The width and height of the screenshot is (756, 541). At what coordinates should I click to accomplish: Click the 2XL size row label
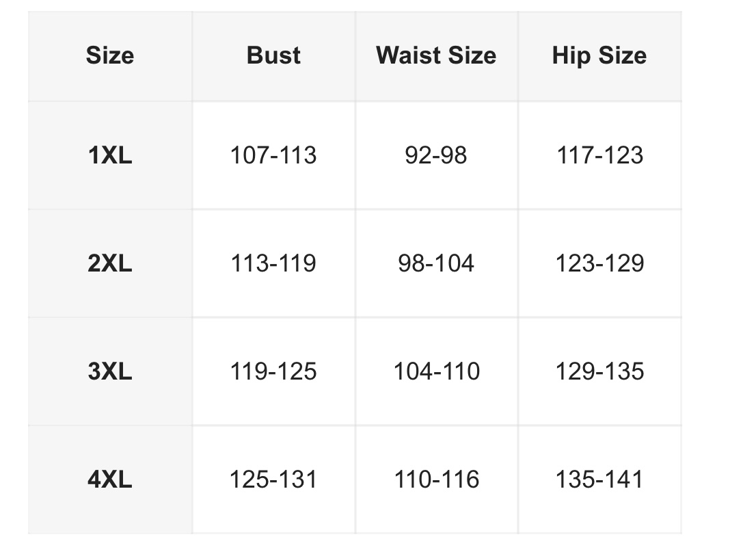[x=110, y=263]
